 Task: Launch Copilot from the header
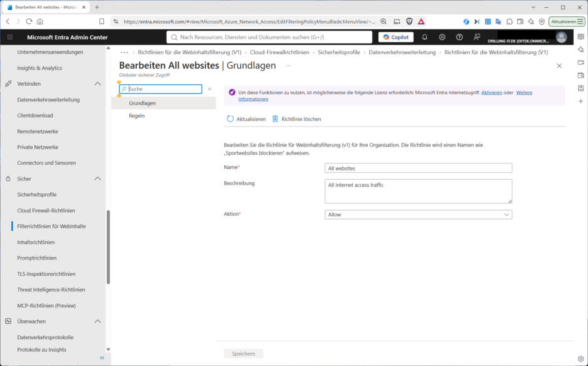tap(396, 37)
